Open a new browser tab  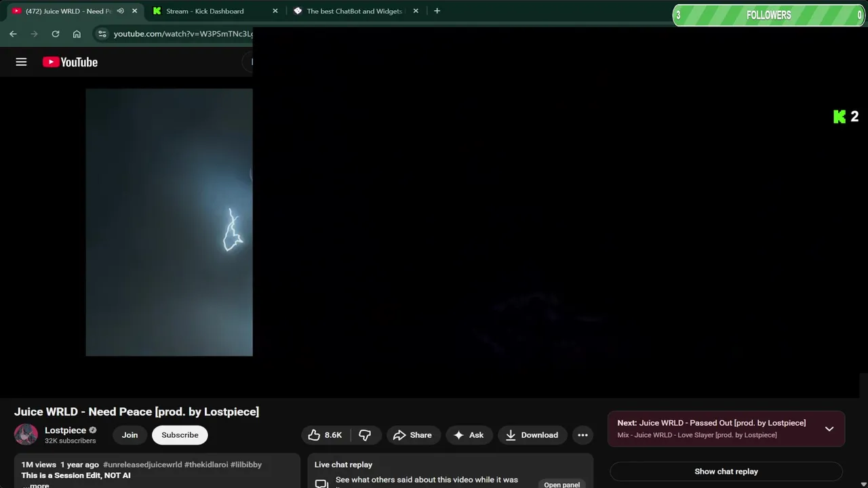coord(437,11)
